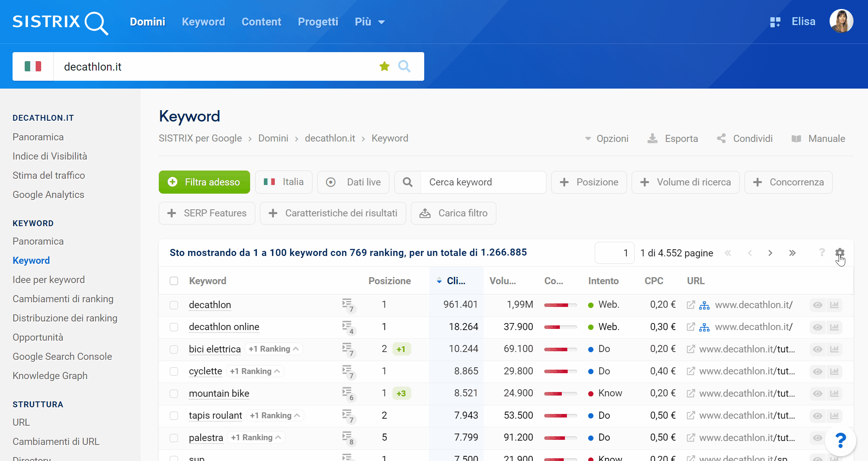Switch to the Progetti top menu
The width and height of the screenshot is (868, 461).
tap(318, 22)
